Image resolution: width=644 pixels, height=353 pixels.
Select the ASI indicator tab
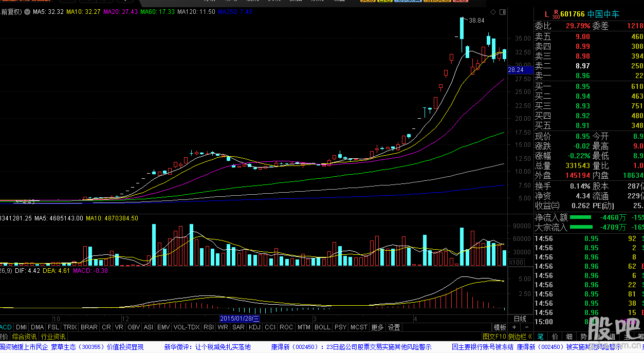(x=149, y=327)
